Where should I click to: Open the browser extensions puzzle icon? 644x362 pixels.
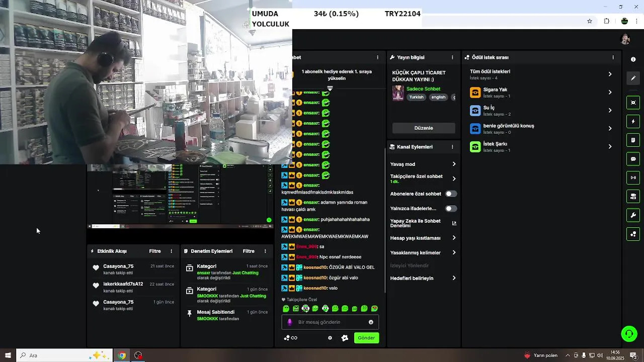pos(606,21)
